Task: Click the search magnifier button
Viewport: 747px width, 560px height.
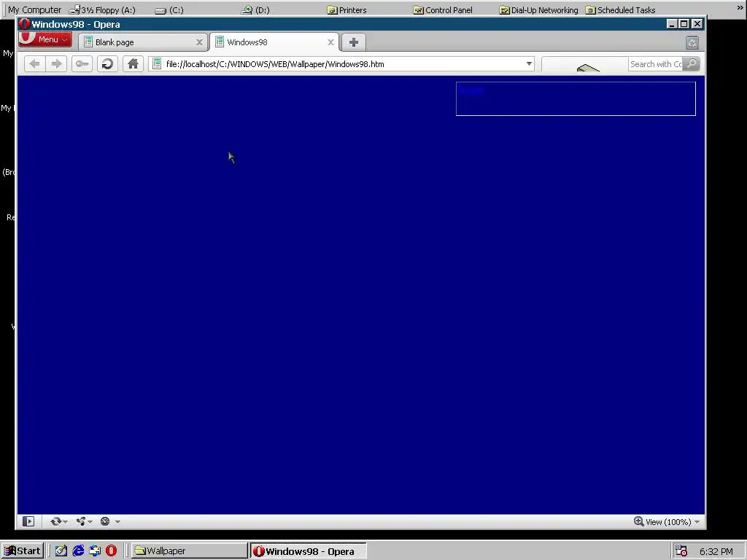Action: pyautogui.click(x=692, y=64)
